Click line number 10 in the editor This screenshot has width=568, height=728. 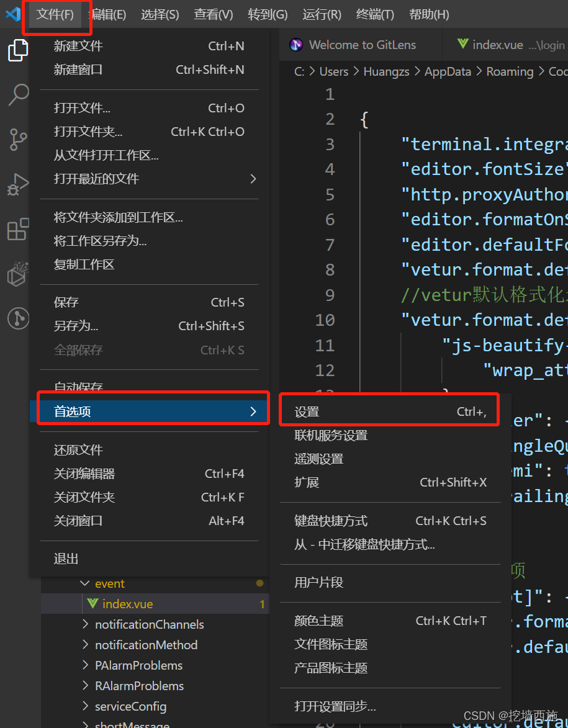coord(325,320)
